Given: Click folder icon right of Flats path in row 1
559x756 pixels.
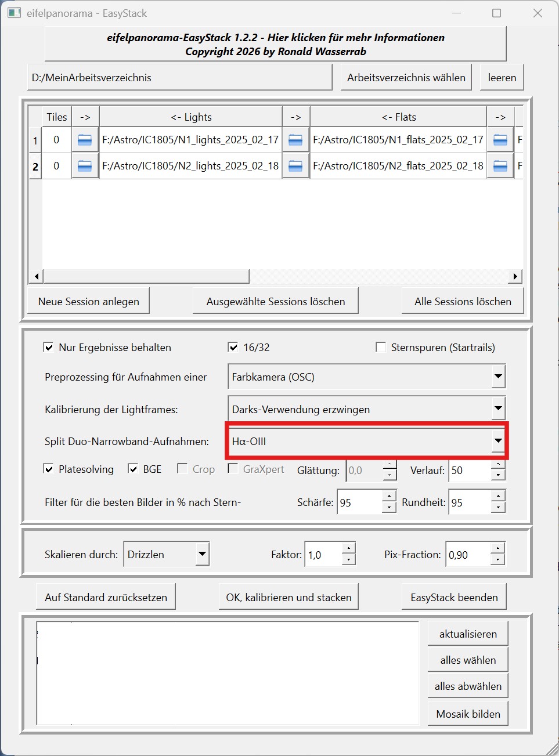Looking at the screenshot, I should pos(500,140).
